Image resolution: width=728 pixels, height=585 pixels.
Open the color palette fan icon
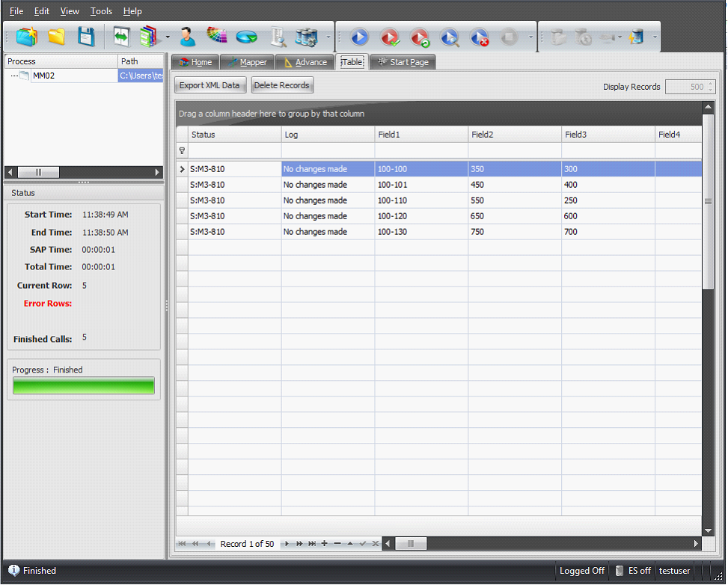[x=217, y=36]
